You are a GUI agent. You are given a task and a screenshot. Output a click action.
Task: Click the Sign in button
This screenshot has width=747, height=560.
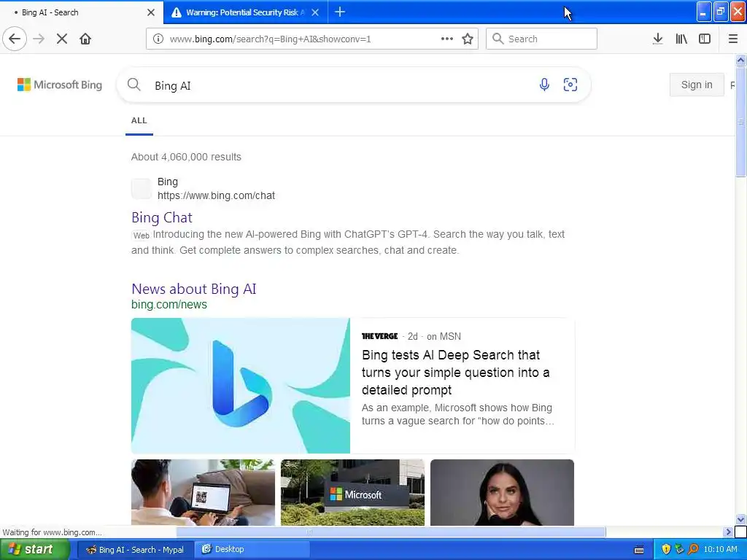[697, 85]
